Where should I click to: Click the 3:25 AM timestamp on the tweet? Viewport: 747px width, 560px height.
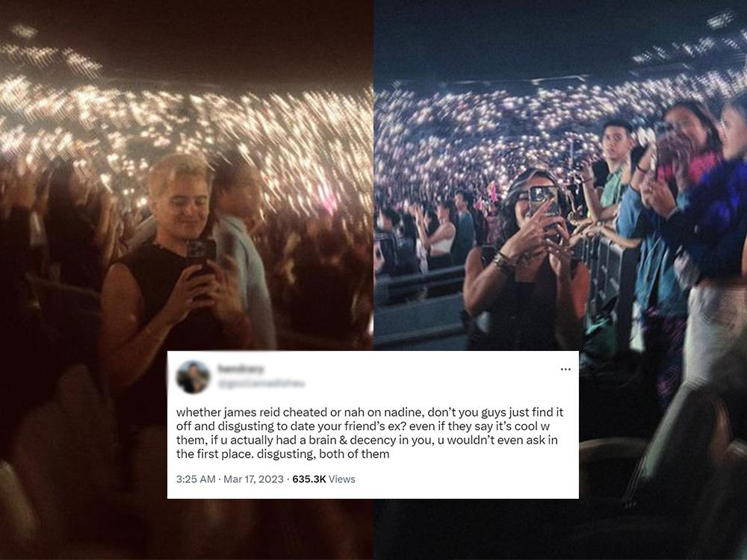196,479
